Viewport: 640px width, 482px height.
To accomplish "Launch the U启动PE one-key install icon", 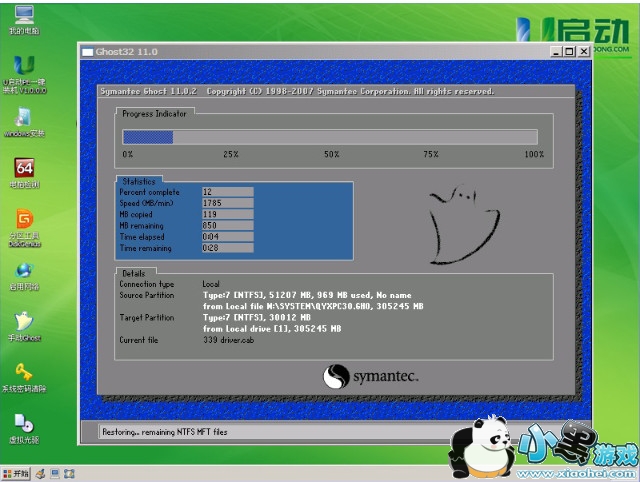I will coord(24,74).
